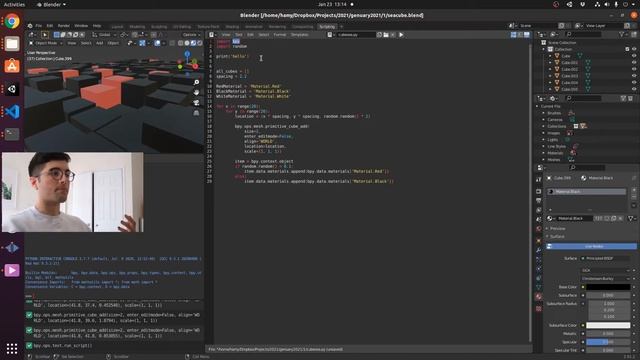Open the Global orientation dropdown
The image size is (640, 360).
103,35
